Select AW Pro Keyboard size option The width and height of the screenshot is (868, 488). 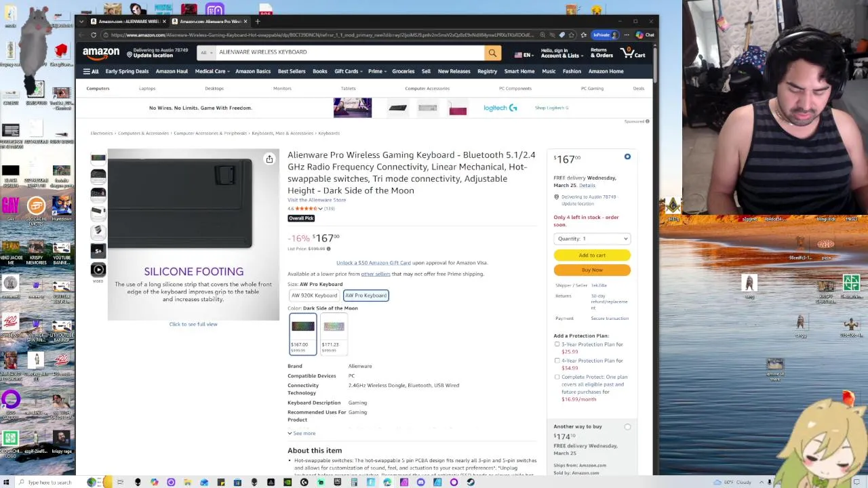pos(366,296)
